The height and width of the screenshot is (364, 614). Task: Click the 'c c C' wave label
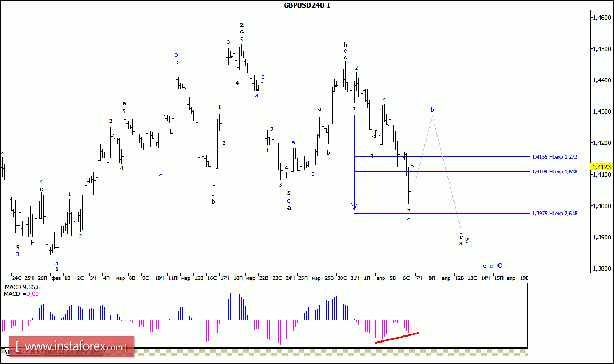tap(492, 266)
